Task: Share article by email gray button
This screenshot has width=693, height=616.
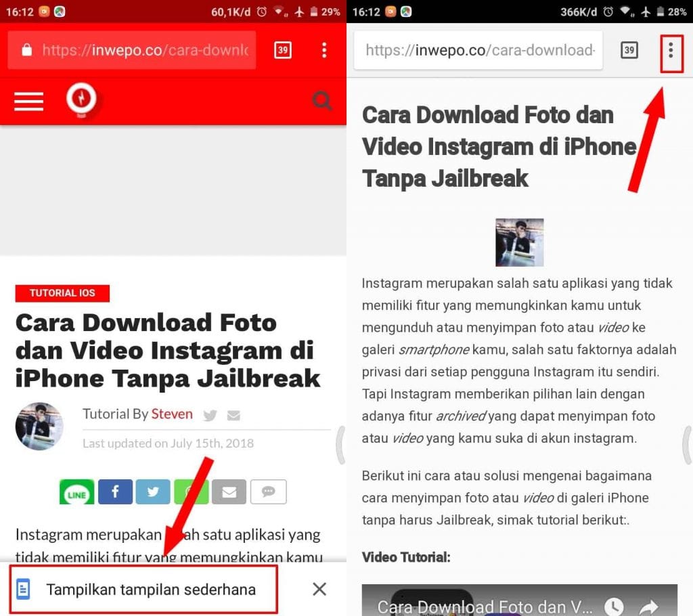Action: pyautogui.click(x=229, y=491)
